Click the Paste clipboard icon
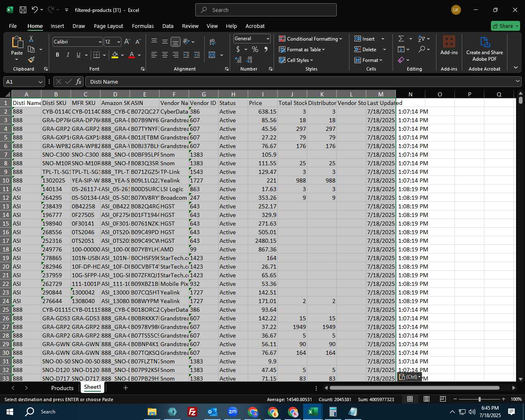The image size is (525, 420). click(17, 42)
